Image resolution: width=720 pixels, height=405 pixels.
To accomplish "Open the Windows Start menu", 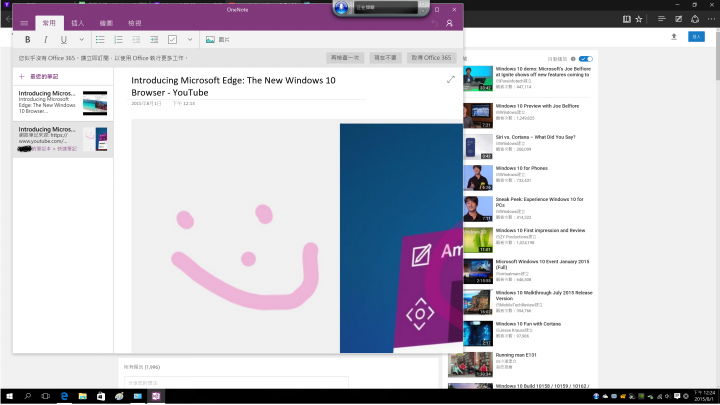I will click(x=9, y=396).
